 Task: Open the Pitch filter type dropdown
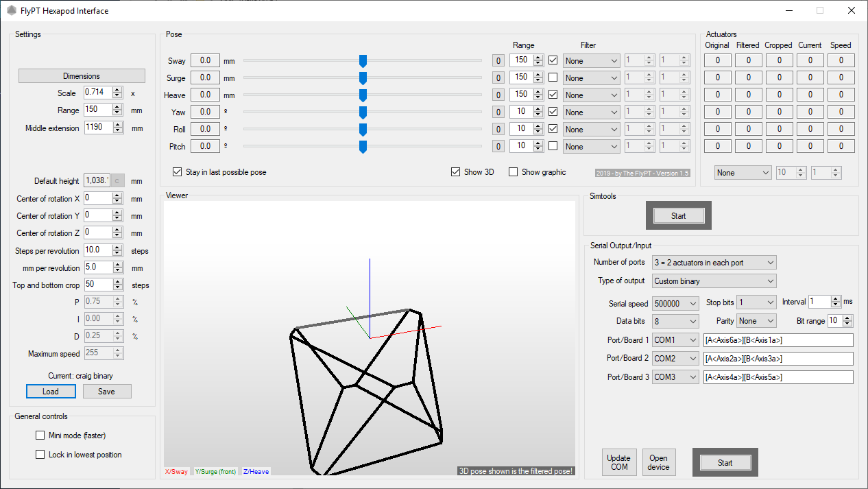591,147
